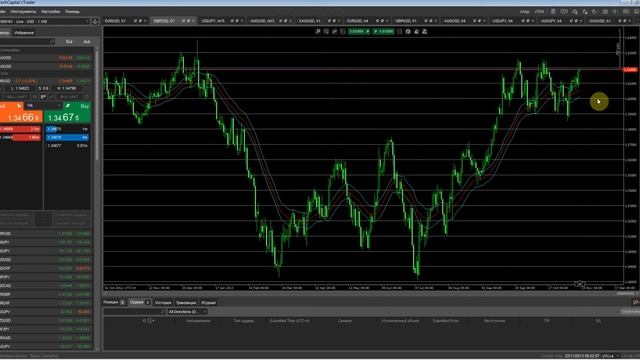Sort by the Submitted Time column
Screen dimensions: 640x360
290,321
